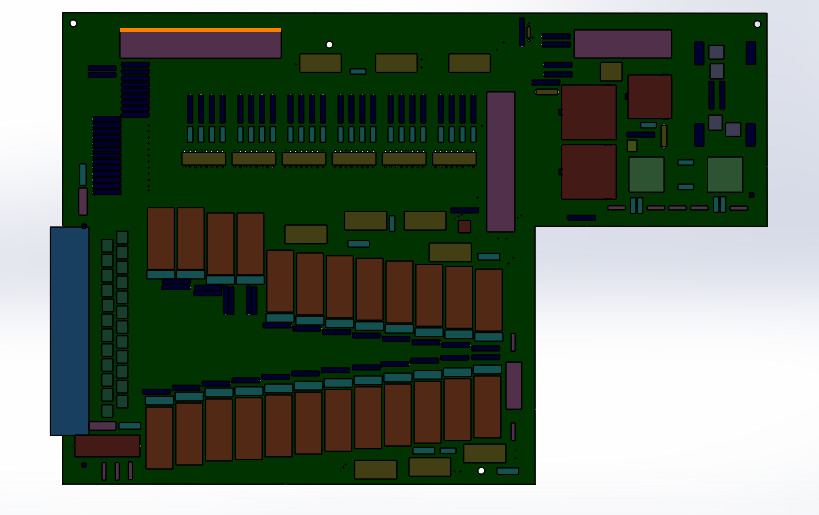Select the tall vertical purple connector mid-board
Screen dimensions: 819x515
[500, 162]
